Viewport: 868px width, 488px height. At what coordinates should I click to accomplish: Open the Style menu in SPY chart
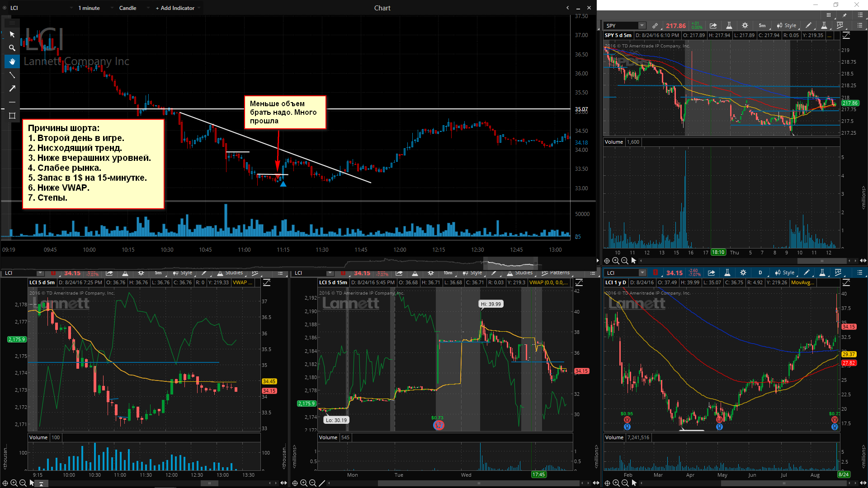click(787, 26)
